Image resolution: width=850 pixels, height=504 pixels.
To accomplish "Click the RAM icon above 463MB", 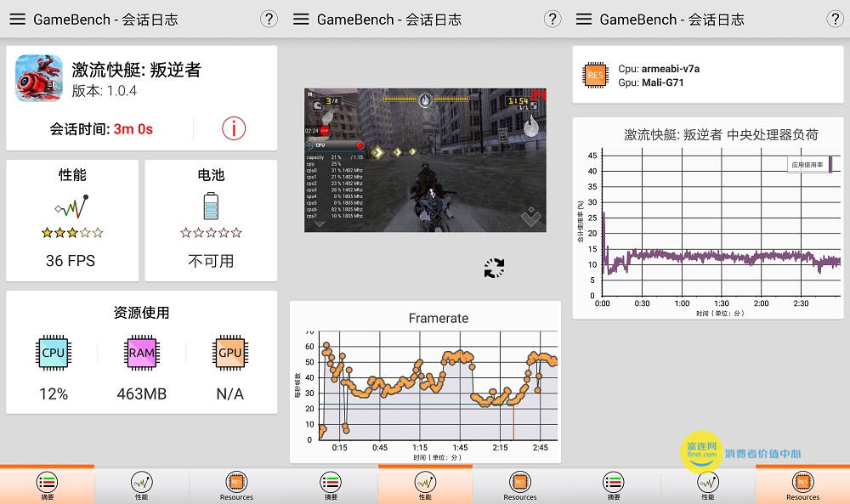I will [x=141, y=352].
